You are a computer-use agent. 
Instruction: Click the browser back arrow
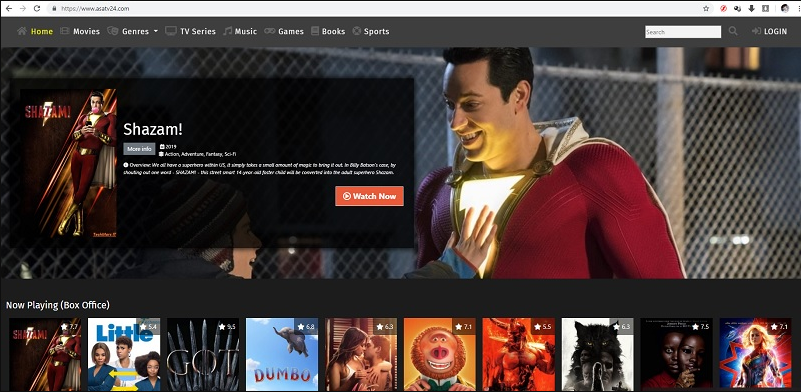(x=9, y=8)
